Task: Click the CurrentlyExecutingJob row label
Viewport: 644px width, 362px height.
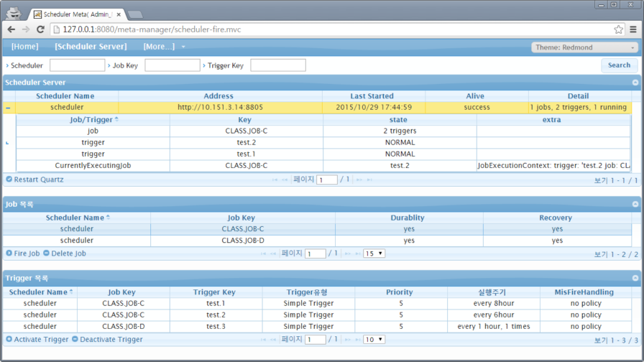Action: pos(93,165)
